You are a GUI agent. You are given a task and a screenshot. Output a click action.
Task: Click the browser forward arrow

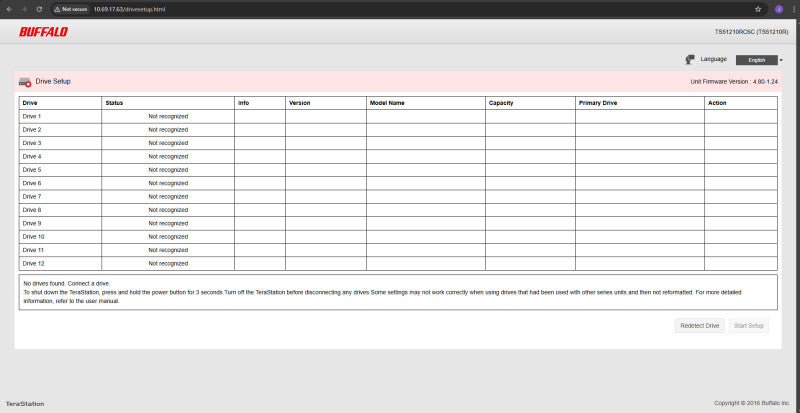pyautogui.click(x=24, y=9)
